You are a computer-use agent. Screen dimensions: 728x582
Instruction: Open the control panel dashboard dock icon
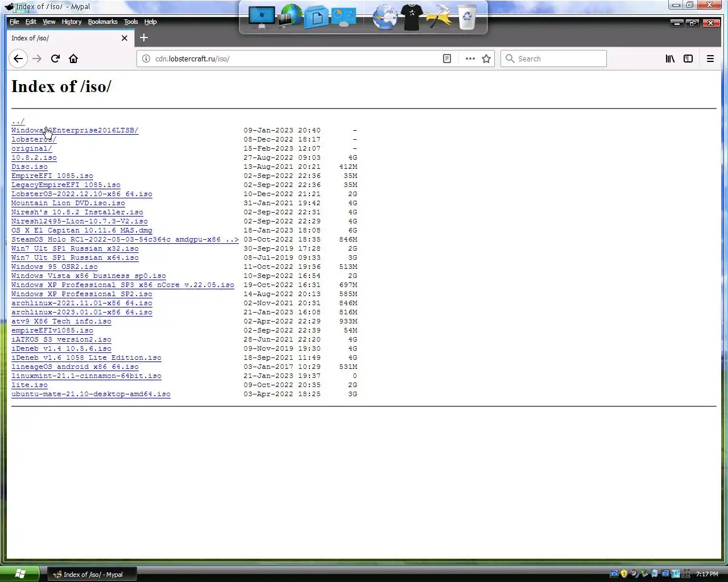(x=344, y=17)
